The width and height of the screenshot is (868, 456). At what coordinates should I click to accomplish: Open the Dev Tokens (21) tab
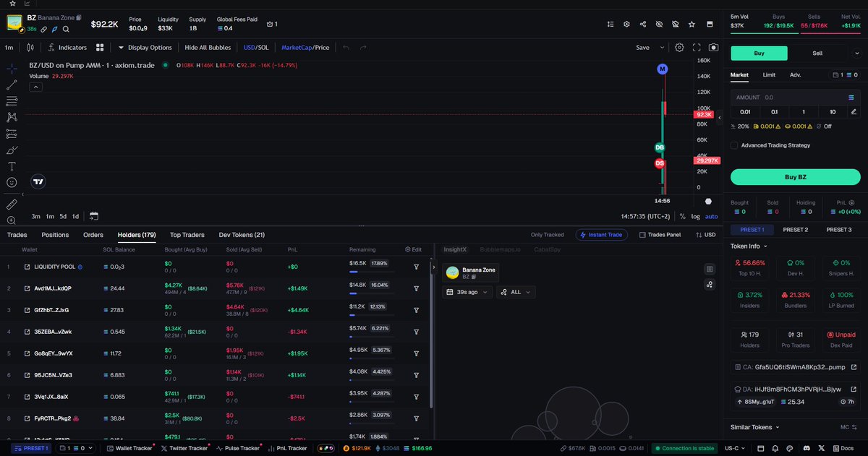tap(242, 235)
